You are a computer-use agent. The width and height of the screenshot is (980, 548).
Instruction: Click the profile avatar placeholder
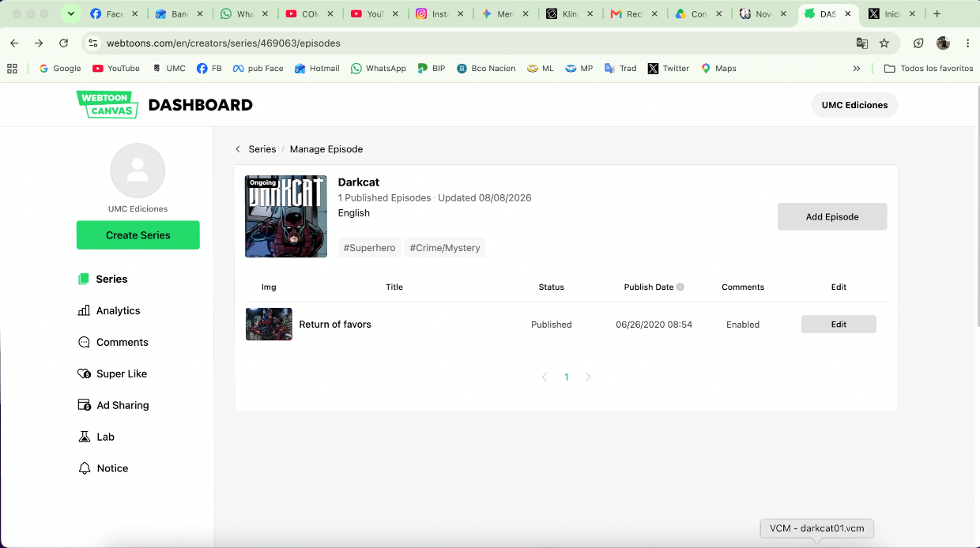[x=138, y=171]
